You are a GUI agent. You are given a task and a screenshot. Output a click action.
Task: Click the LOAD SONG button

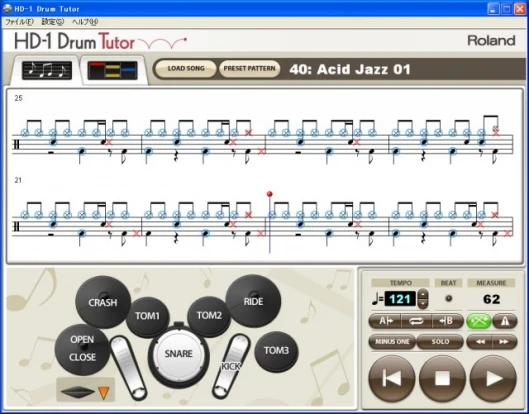click(x=186, y=68)
